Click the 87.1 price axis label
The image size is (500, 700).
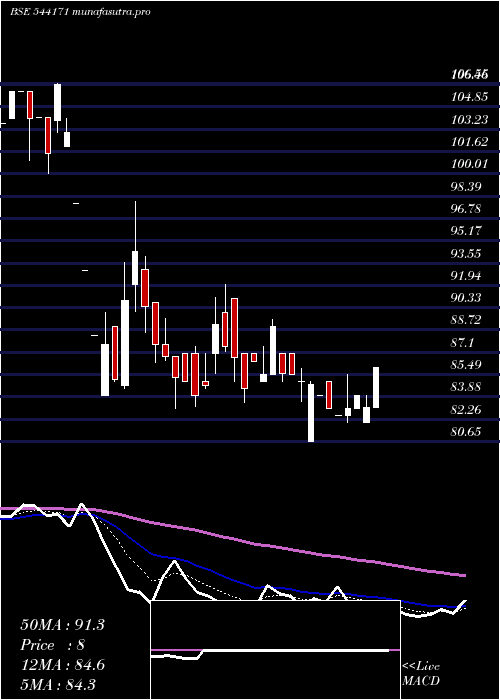coord(463,342)
